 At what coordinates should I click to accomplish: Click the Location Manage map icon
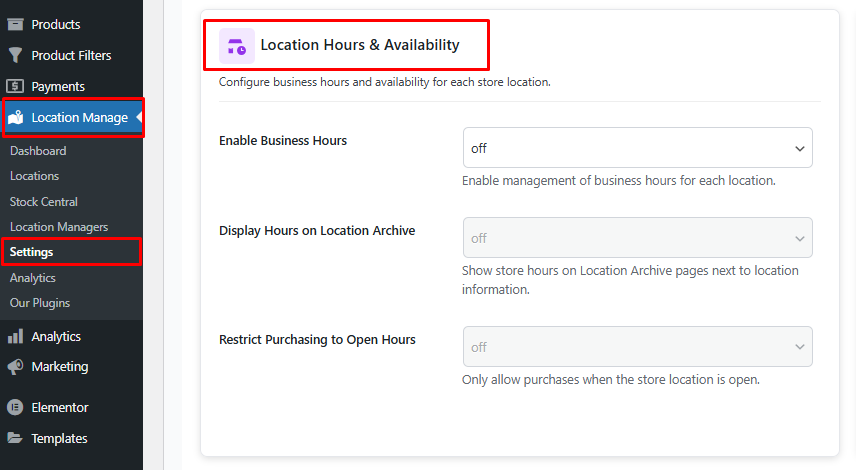pyautogui.click(x=15, y=118)
